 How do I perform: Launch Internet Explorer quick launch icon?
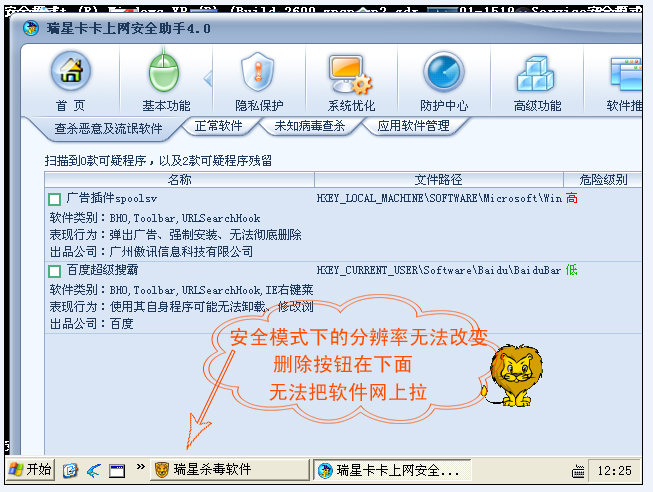[70, 471]
